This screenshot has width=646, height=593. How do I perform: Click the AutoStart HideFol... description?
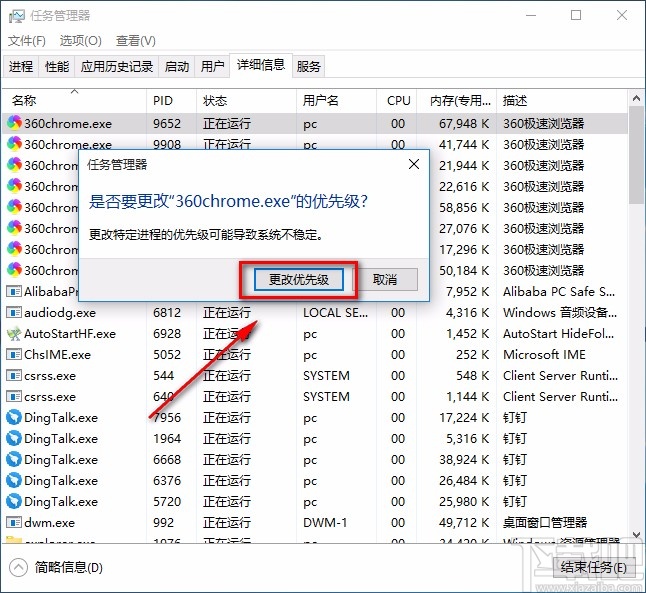(x=559, y=333)
